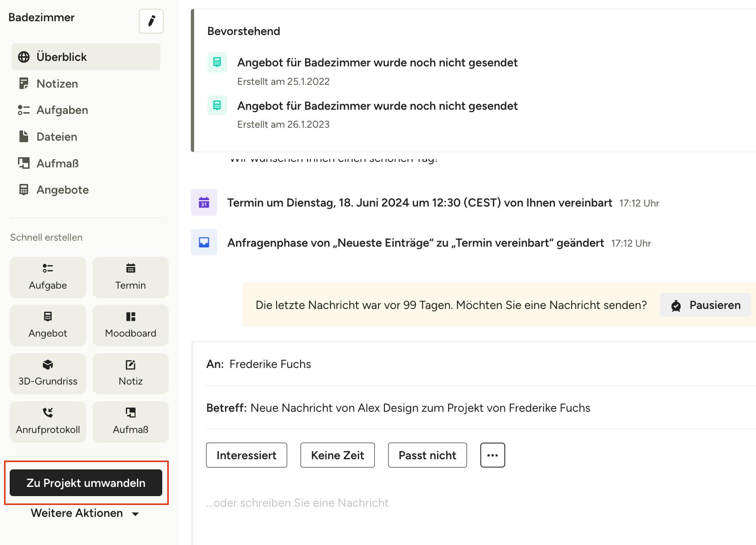Open the 3D-Grundriss cube tile
This screenshot has width=756, height=545.
pyautogui.click(x=48, y=373)
